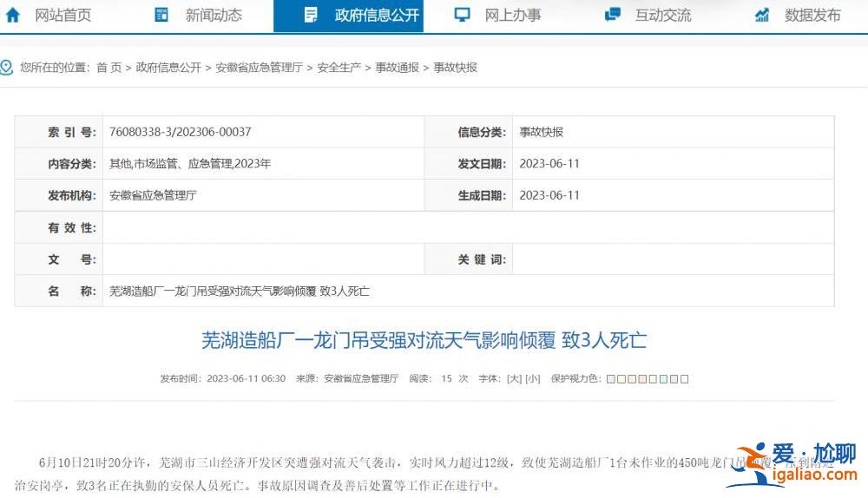868x498 pixels.
Task: Click 事故快报 in the 信息分类 table cell
Action: (541, 132)
